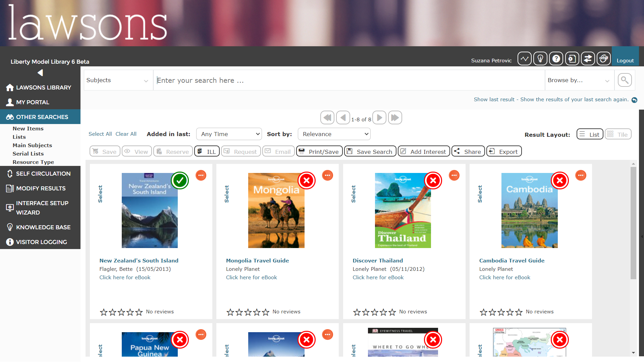This screenshot has height=362, width=644.
Task: Click the Knowledge Base sidebar icon
Action: tap(10, 227)
